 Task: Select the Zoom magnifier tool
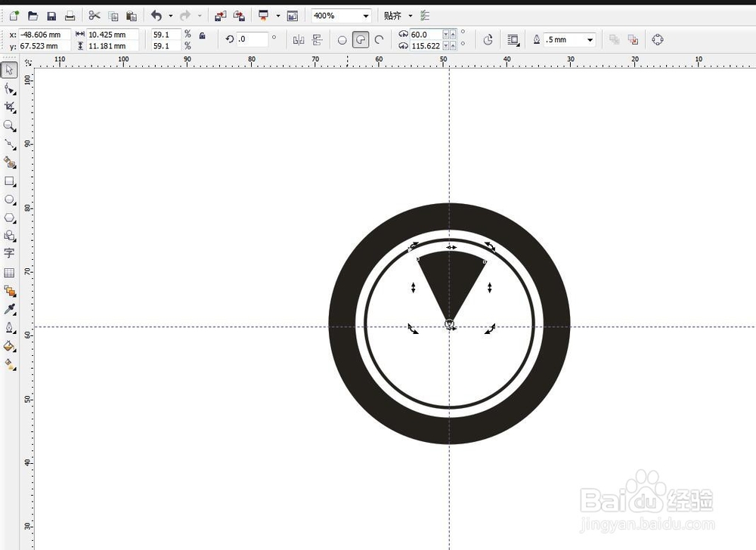point(9,125)
